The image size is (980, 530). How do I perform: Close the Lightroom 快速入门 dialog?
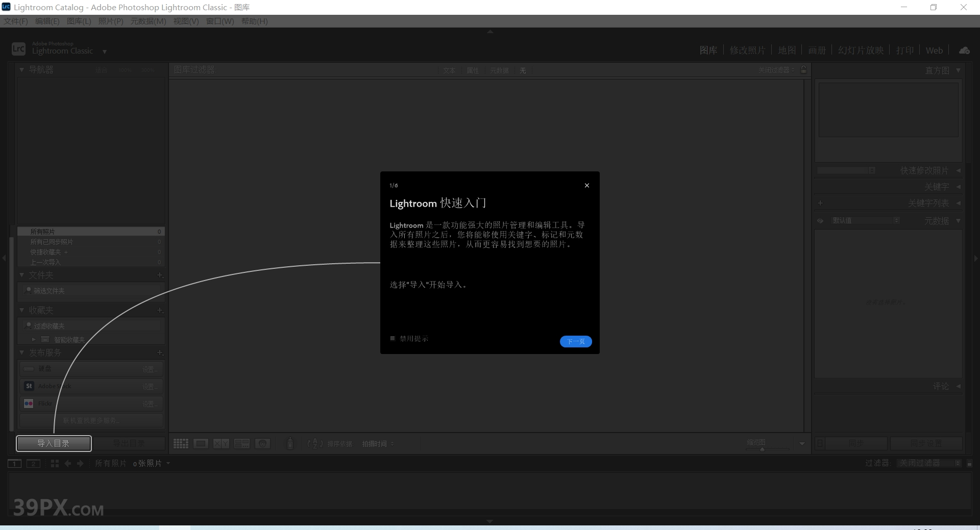click(x=587, y=185)
